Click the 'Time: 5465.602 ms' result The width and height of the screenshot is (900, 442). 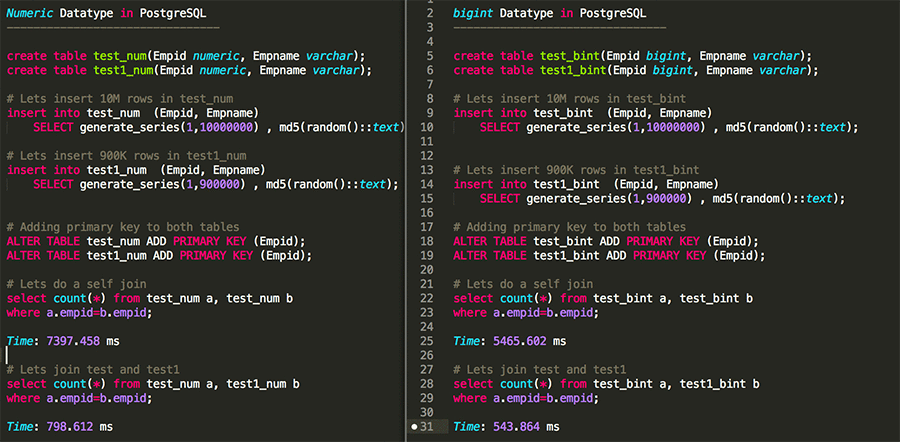510,341
